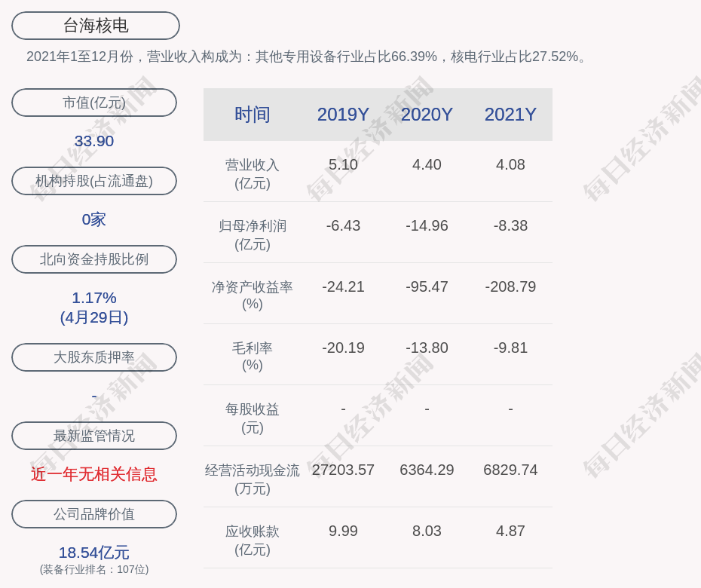Click the 装备行业排名：107位 ranking note

coord(94,569)
